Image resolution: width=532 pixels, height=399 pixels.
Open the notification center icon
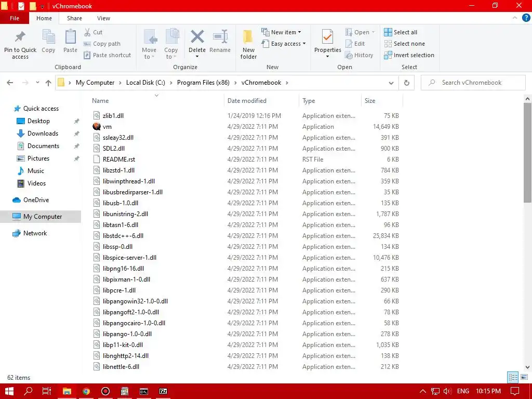(x=515, y=391)
